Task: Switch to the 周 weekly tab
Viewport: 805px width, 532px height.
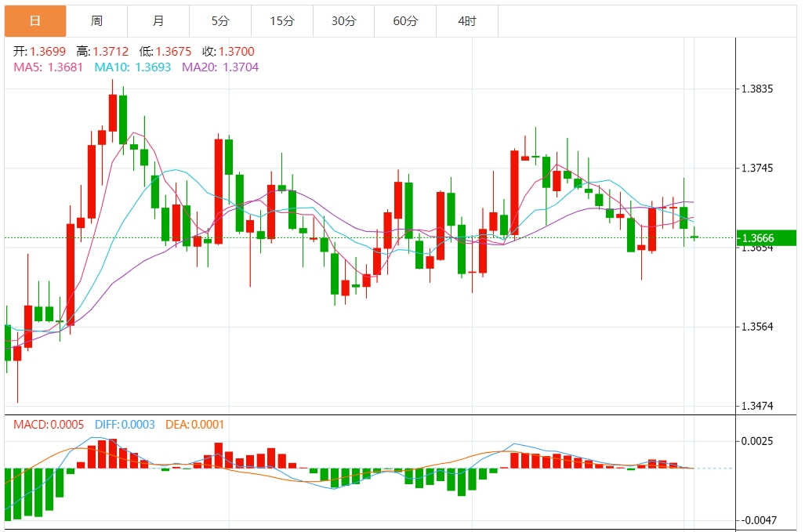Action: [x=97, y=21]
